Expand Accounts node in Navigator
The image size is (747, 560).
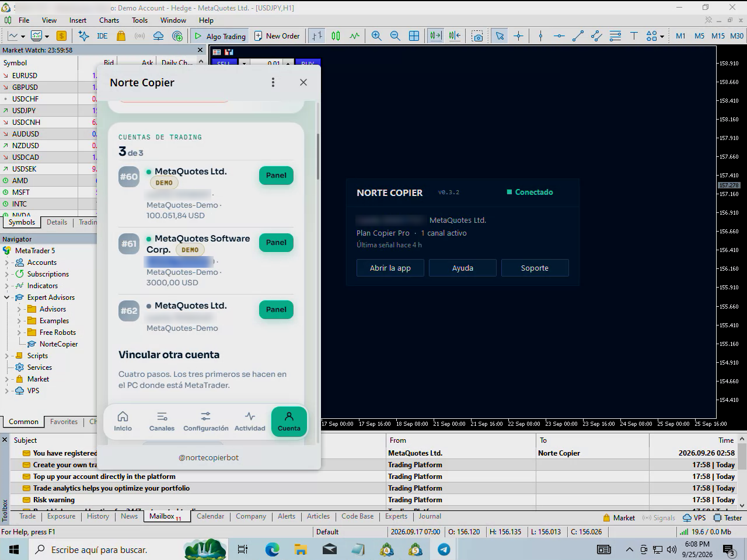coord(7,262)
